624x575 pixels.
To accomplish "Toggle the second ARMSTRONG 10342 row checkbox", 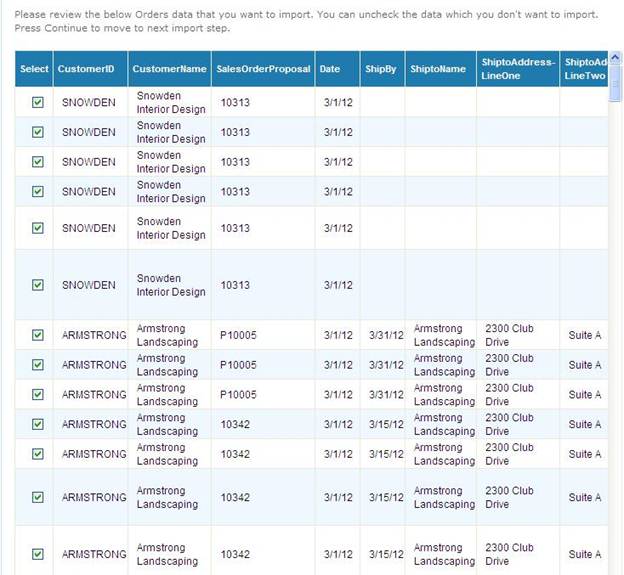I will [38, 454].
